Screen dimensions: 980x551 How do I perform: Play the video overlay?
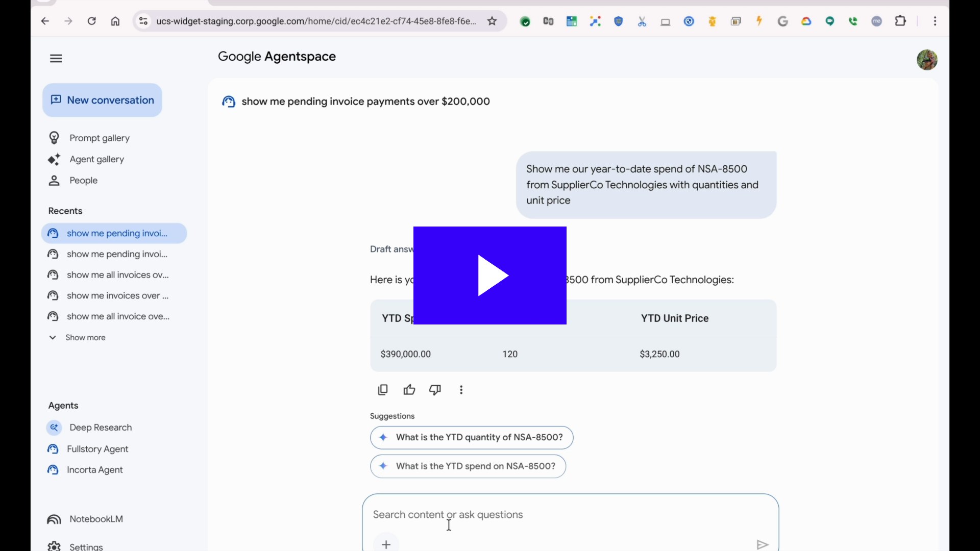[490, 275]
